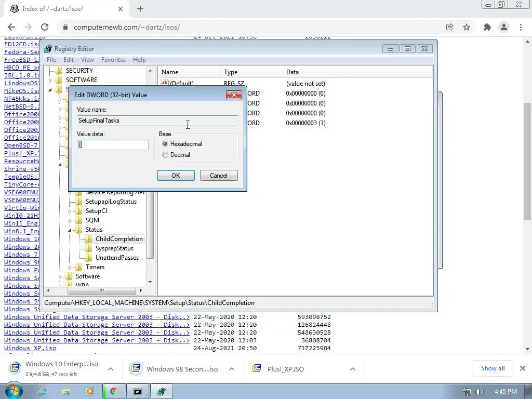Open the MikeOS.iso link
Image resolution: width=532 pixels, height=399 pixels.
point(21,91)
